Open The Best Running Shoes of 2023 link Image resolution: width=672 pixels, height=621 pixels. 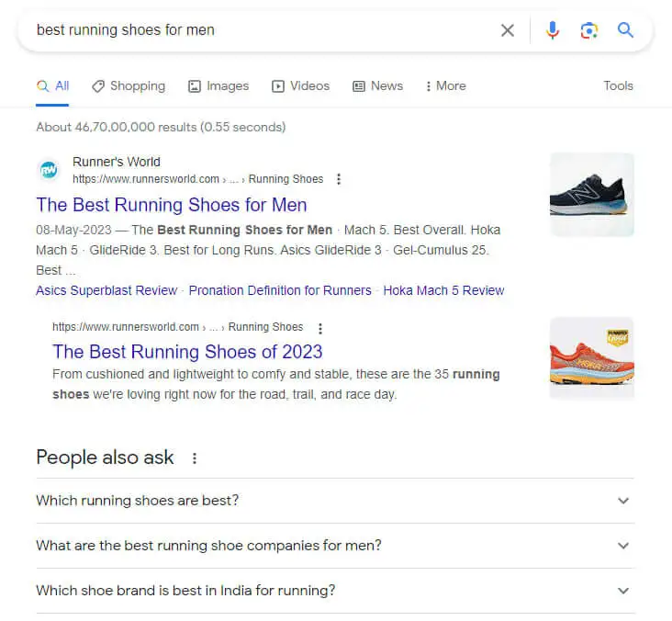pos(187,352)
